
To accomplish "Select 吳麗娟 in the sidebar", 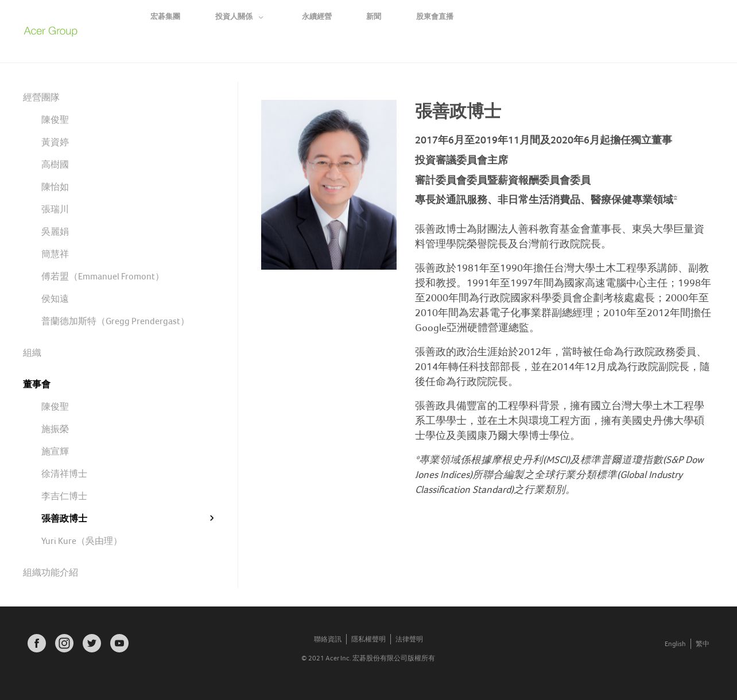I will pos(55,231).
